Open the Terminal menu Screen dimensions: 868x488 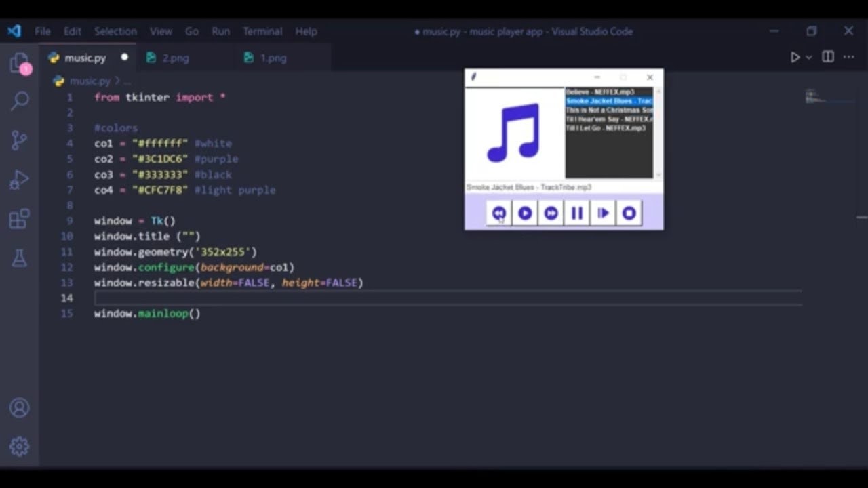262,31
